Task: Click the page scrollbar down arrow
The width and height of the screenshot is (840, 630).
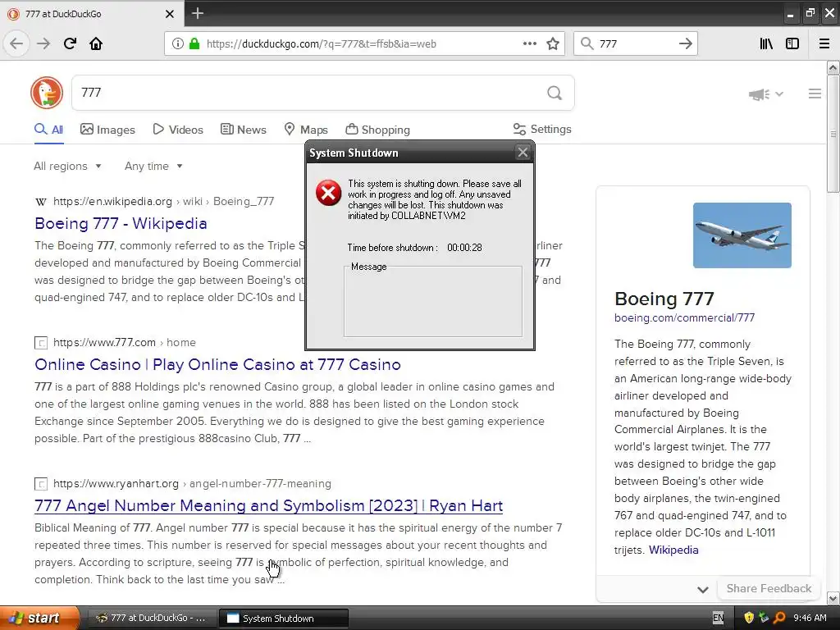Action: [833, 598]
